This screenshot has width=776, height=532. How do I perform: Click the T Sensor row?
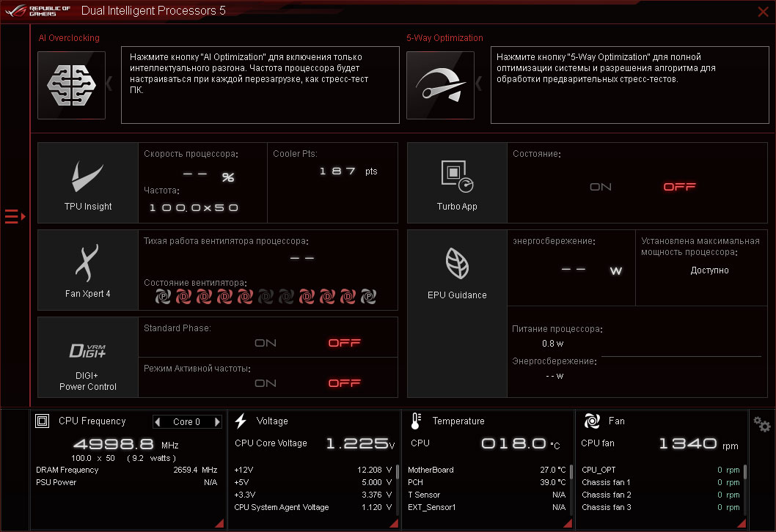[486, 495]
